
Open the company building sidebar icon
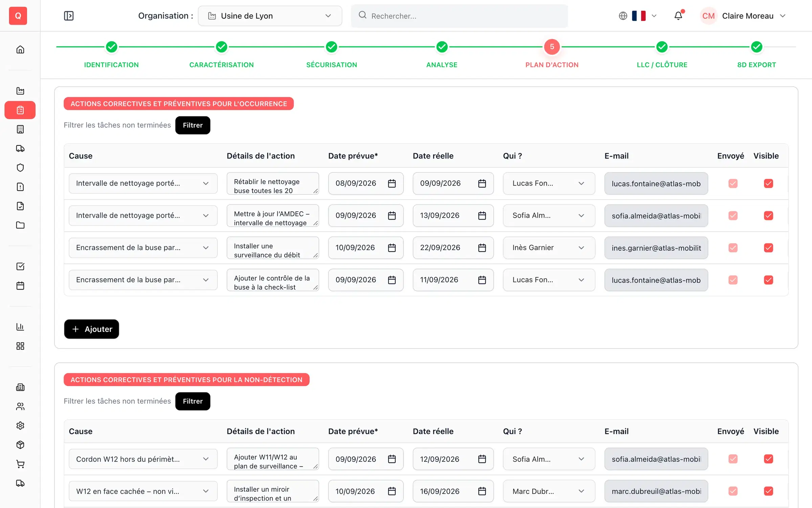[20, 387]
